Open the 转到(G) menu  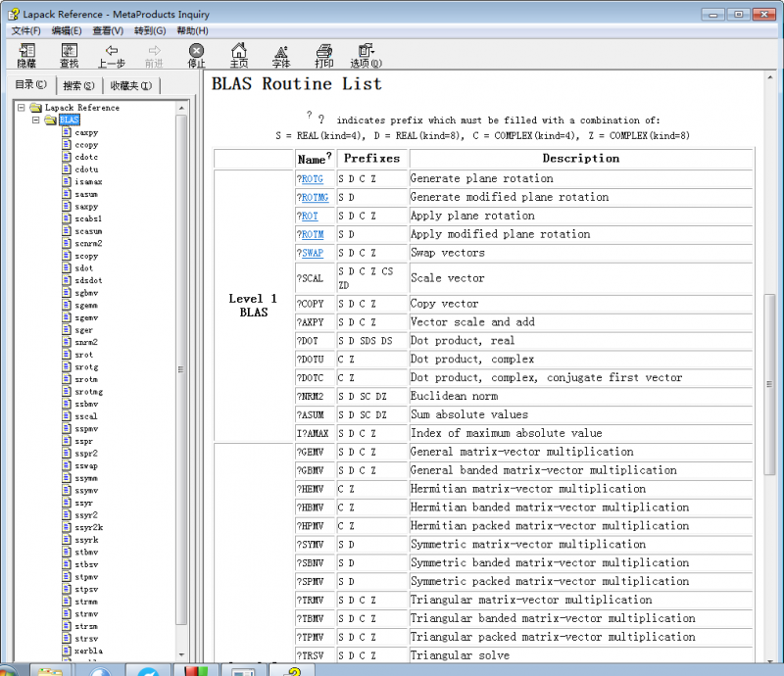click(150, 31)
